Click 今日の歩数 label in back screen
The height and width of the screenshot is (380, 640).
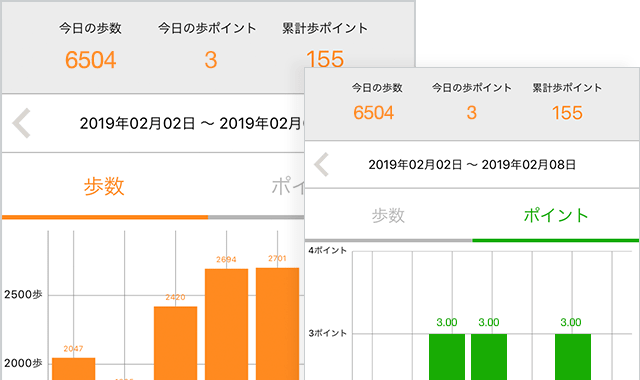[x=90, y=28]
